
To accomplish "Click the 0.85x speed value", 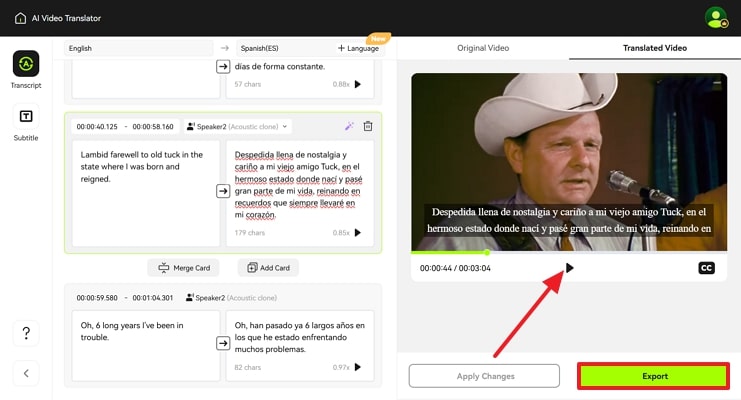I will coord(341,233).
